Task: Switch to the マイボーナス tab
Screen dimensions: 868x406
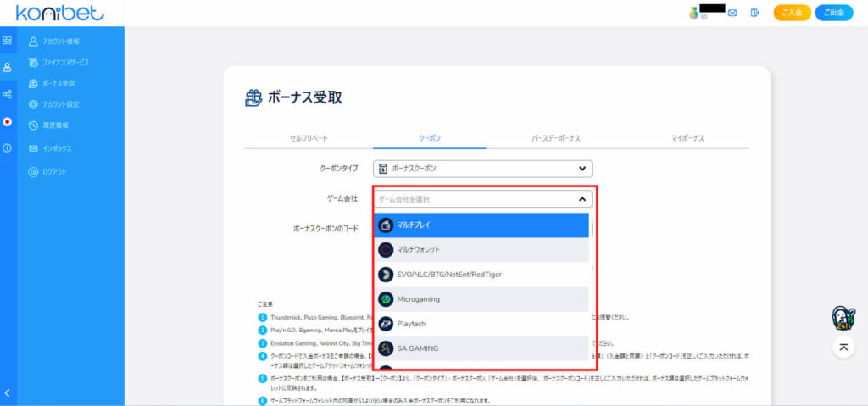Action: pyautogui.click(x=687, y=138)
